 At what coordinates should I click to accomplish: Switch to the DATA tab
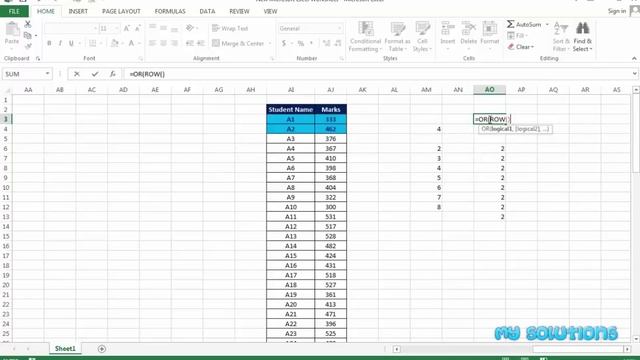207,11
